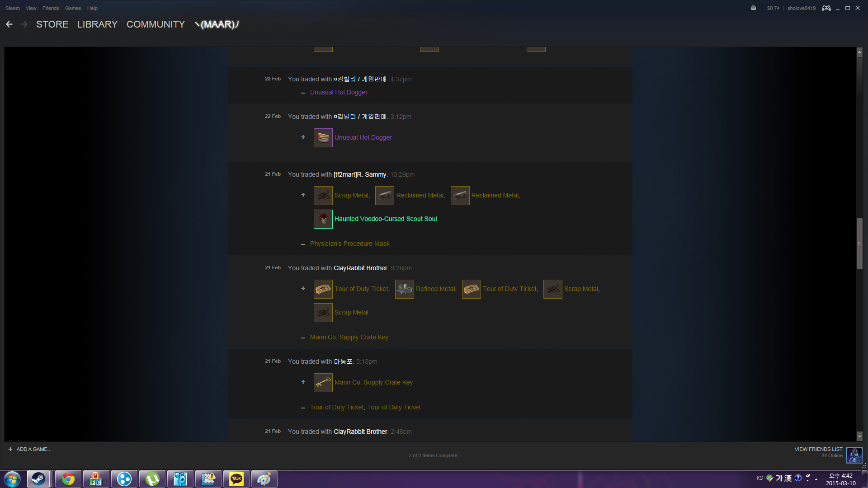Open the Friends menu
This screenshot has width=868, height=488.
[x=51, y=8]
